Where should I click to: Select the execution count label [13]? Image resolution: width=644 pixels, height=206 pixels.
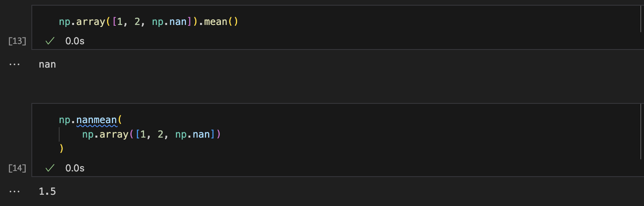[17, 41]
